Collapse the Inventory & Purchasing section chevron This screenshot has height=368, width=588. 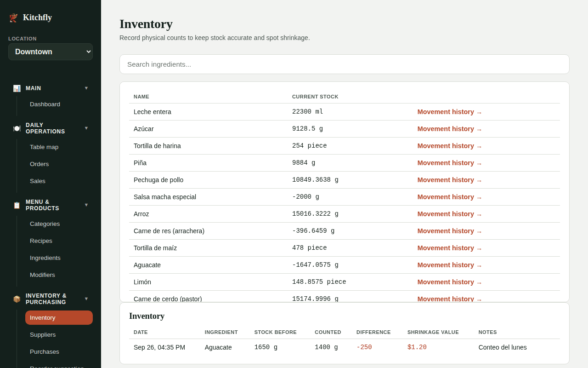pos(86,299)
